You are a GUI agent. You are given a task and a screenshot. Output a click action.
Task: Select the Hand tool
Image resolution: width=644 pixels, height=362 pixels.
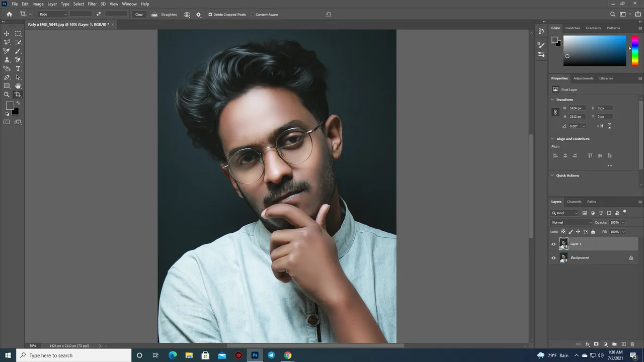[x=18, y=86]
